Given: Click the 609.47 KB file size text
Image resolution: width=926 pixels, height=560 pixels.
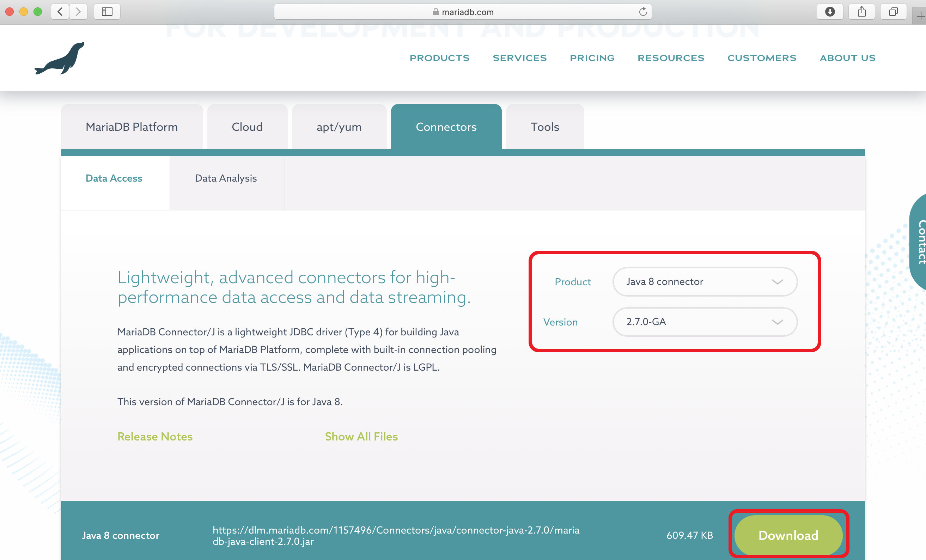Looking at the screenshot, I should coord(690,535).
